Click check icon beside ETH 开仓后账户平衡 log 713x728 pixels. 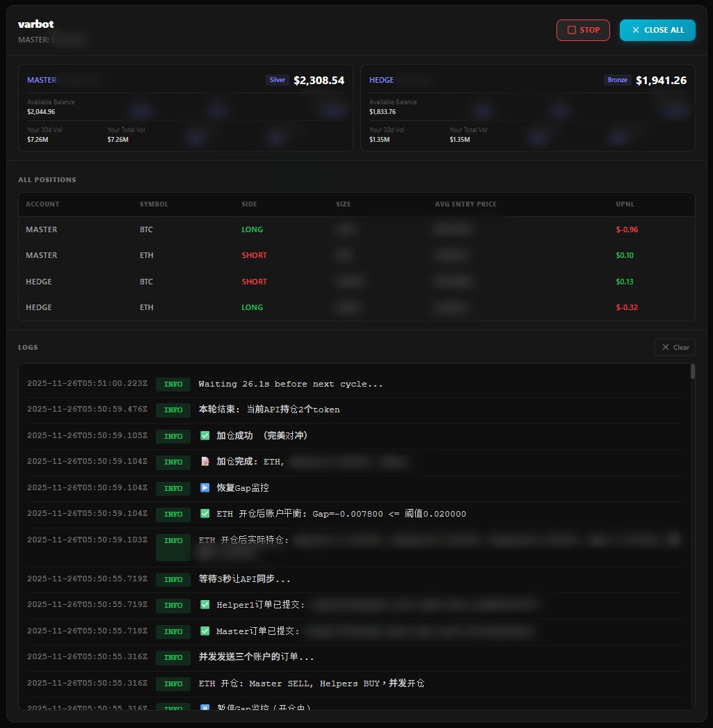pos(205,514)
